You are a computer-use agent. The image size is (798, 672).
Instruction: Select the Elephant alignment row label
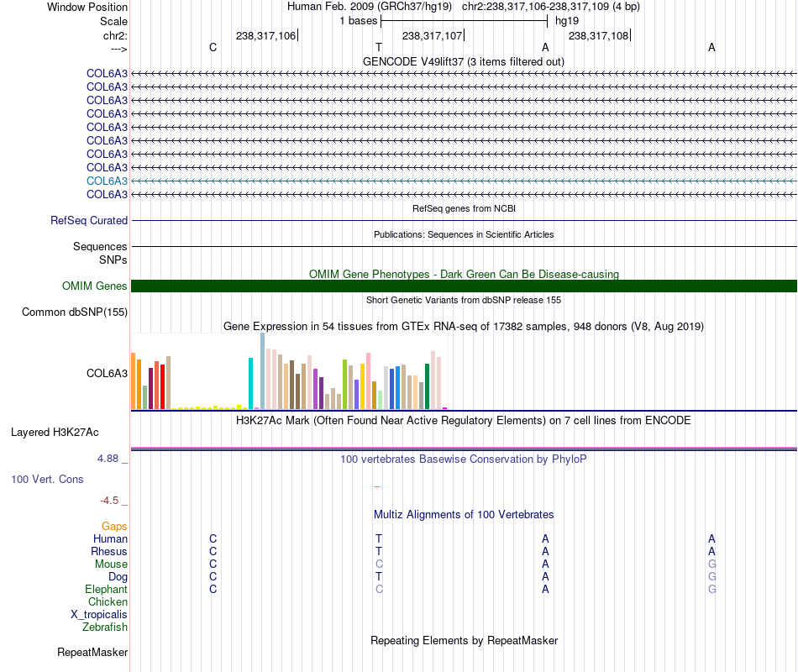point(106,589)
